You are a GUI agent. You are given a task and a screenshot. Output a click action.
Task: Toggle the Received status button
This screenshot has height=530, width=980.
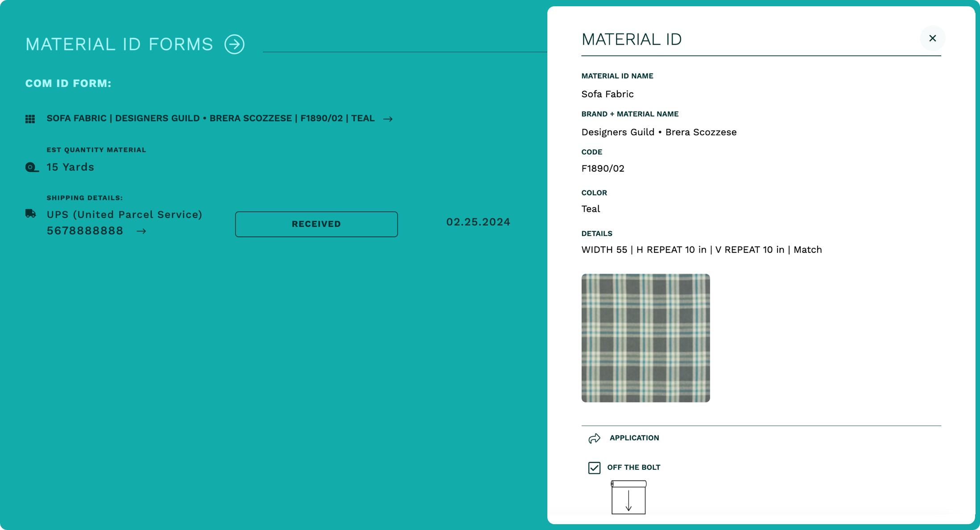point(316,224)
